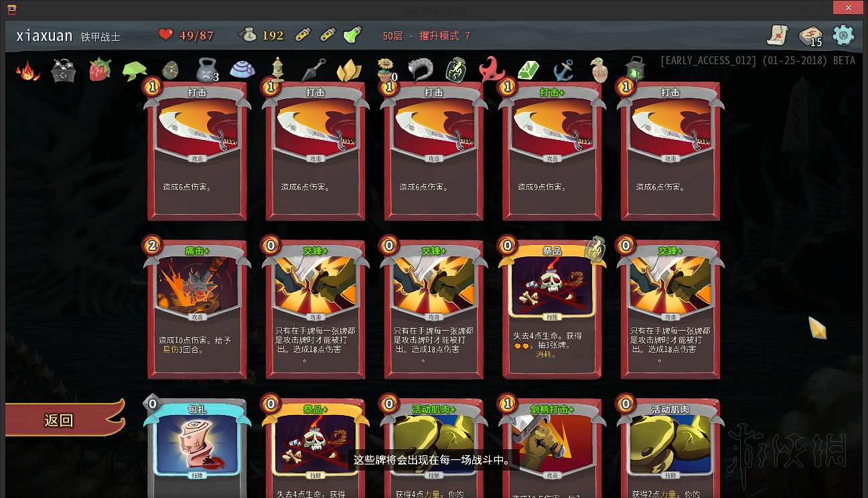868x498 pixels.
Task: Select the upgraded 打击+ strike card
Action: pos(552,151)
